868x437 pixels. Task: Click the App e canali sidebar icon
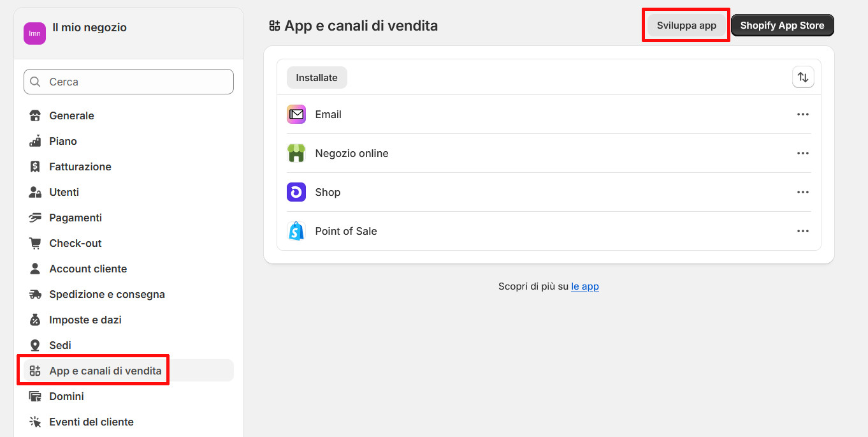click(x=35, y=371)
